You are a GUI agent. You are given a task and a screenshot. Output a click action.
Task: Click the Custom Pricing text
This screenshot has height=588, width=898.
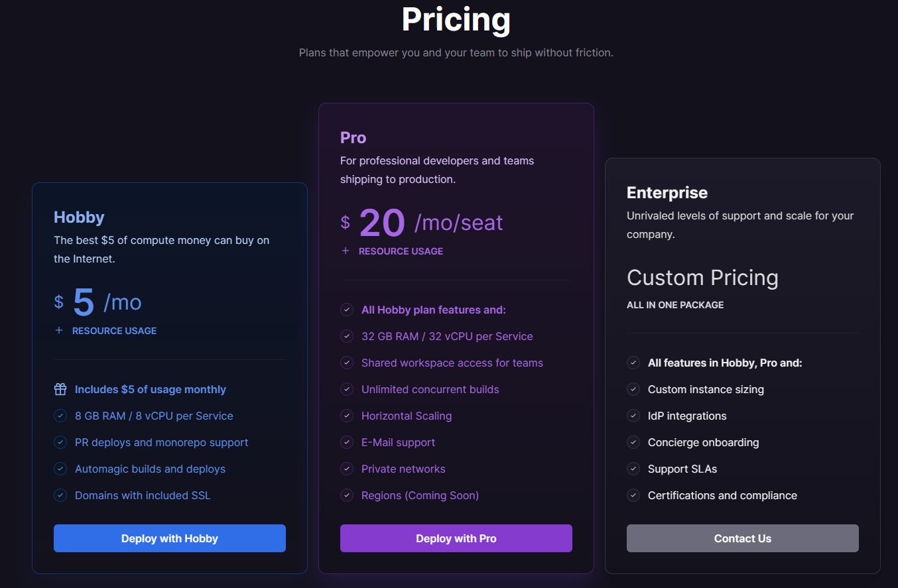(702, 278)
